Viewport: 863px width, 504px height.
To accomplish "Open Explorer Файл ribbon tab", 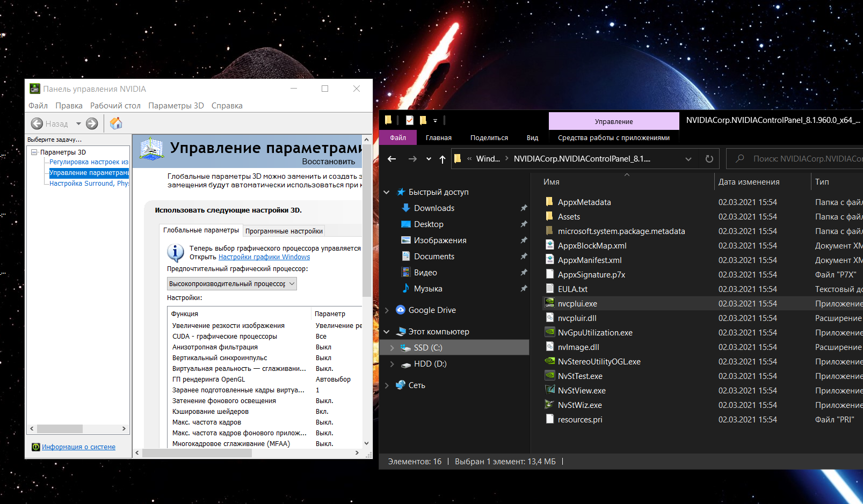I will pos(398,138).
